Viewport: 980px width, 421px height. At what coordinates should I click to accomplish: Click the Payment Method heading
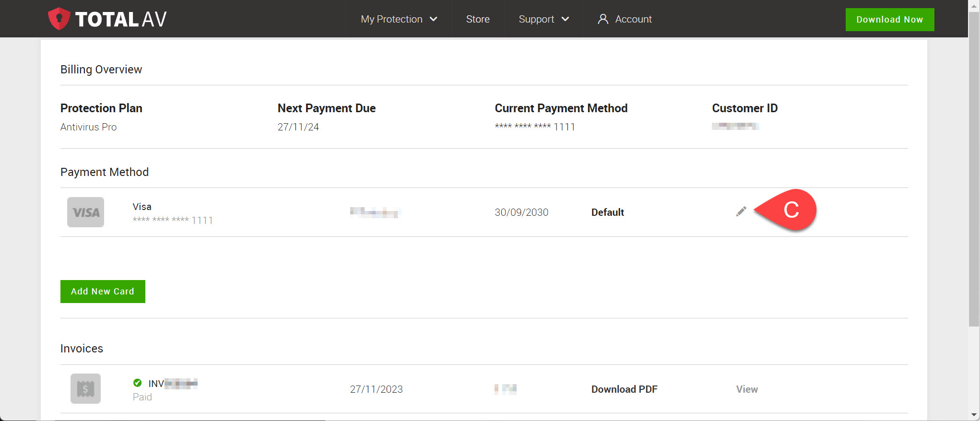(105, 172)
